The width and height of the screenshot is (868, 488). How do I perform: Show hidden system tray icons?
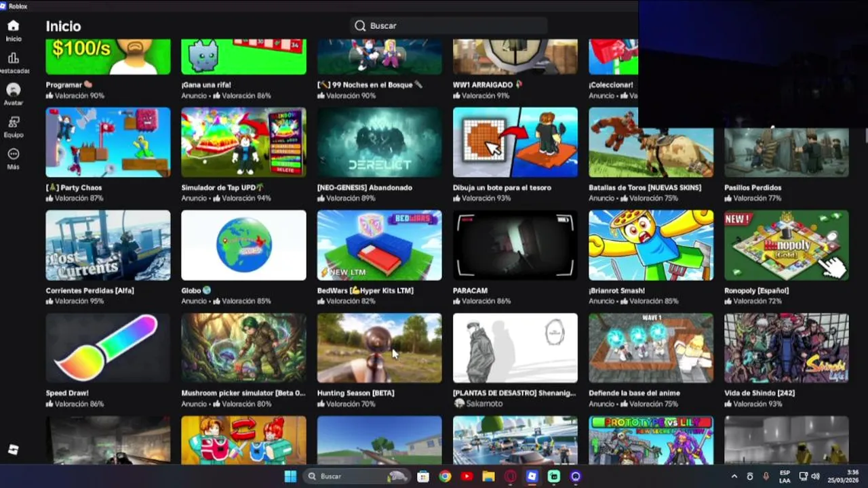[734, 476]
